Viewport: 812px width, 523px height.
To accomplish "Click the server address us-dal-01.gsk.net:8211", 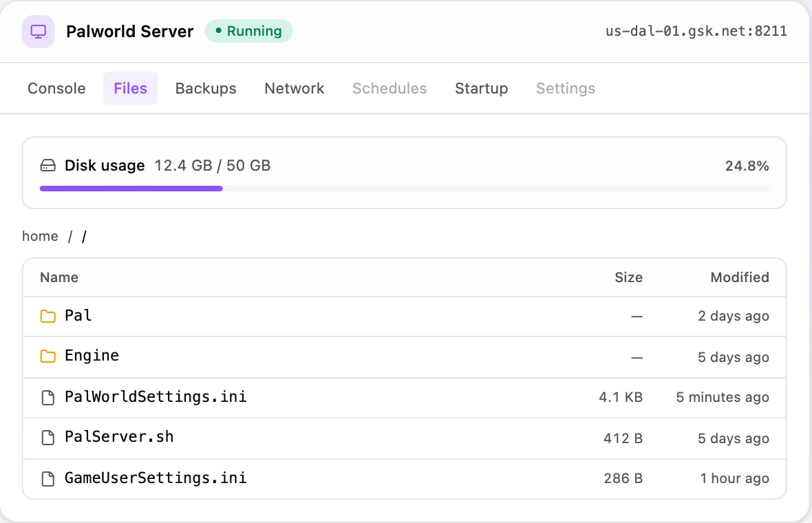I will tap(696, 31).
